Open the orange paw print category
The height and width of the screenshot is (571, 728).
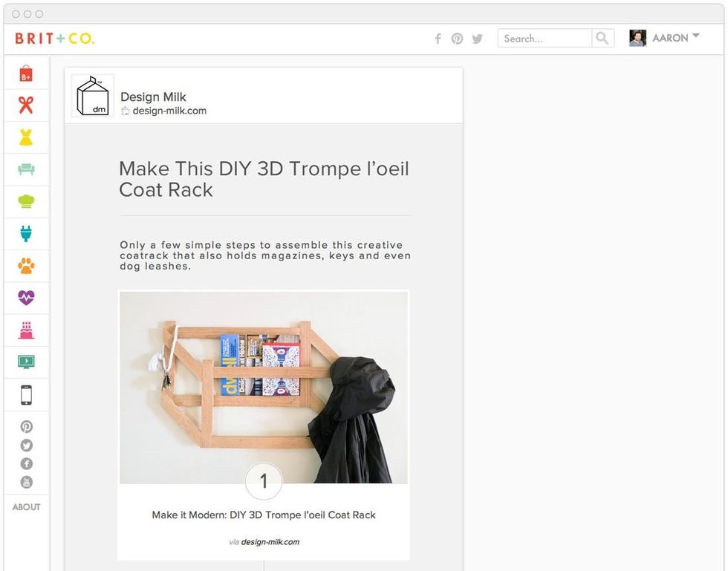tap(26, 266)
